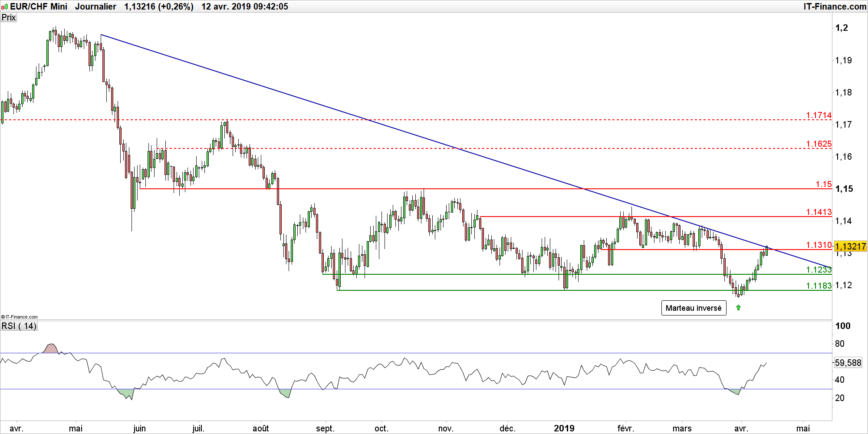Click the 12 avr. 2019 09:42:05 timestamp

pyautogui.click(x=245, y=7)
